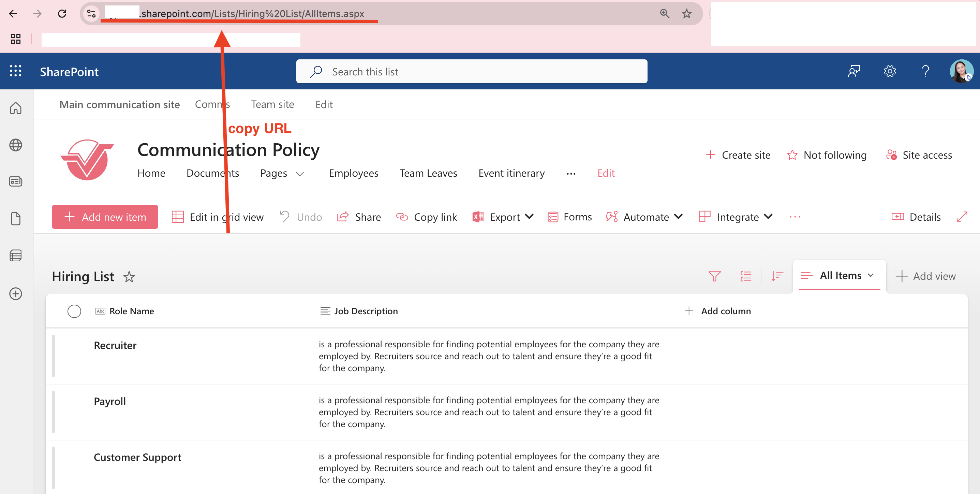
Task: Go to Team Leaves nav link
Action: click(428, 173)
